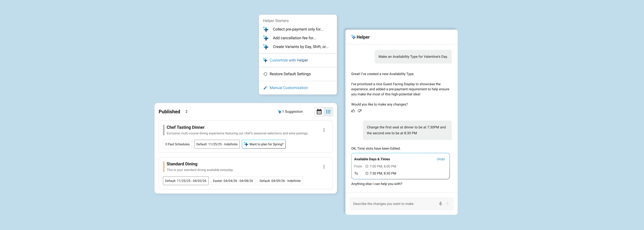Click Customize with Helper link
644x230 pixels.
click(289, 60)
